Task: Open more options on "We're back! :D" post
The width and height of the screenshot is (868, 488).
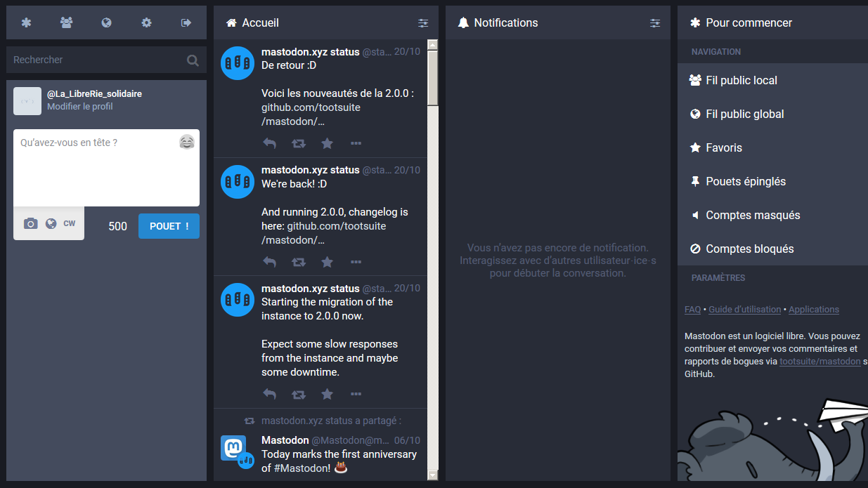Action: (356, 262)
